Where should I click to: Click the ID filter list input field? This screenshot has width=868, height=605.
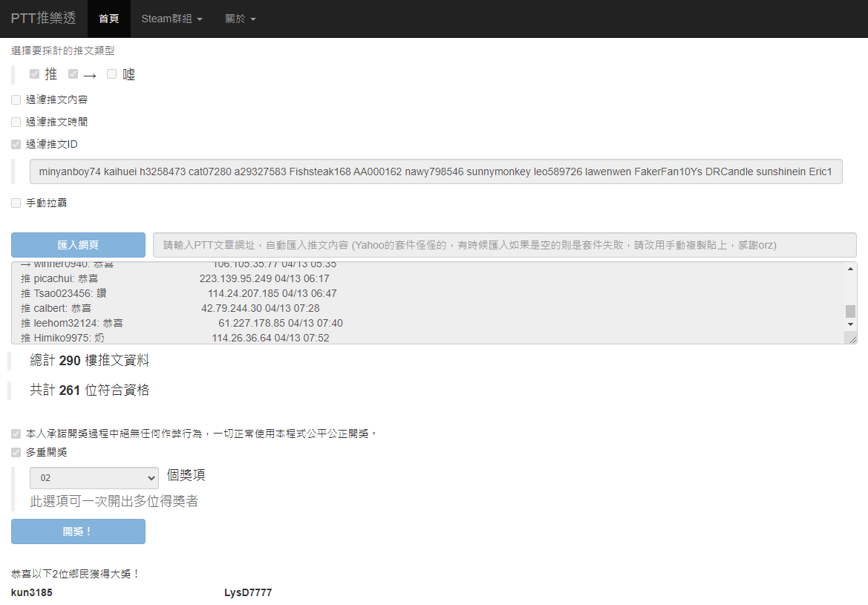(x=436, y=171)
